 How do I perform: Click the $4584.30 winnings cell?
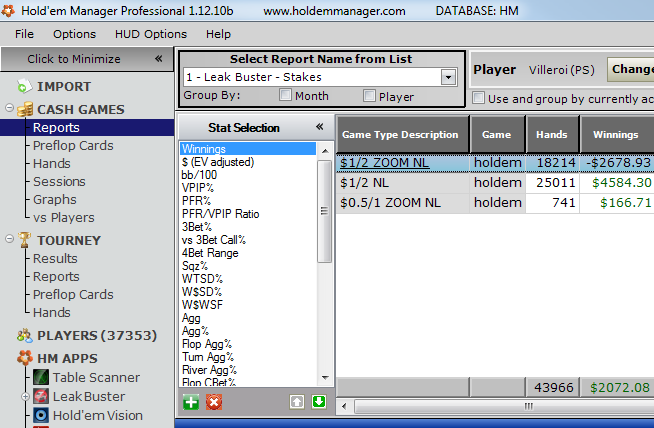coord(617,183)
